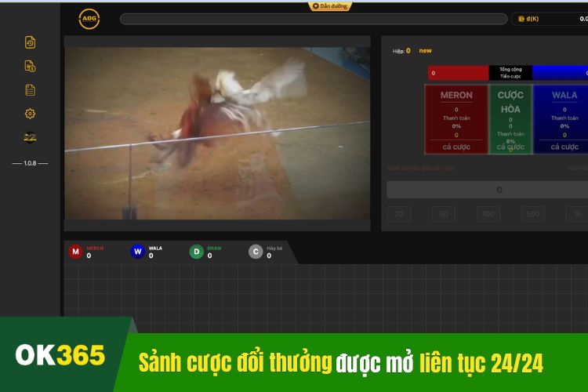Image resolution: width=588 pixels, height=392 pixels.
Task: Open the history document icon in sidebar
Action: [30, 42]
